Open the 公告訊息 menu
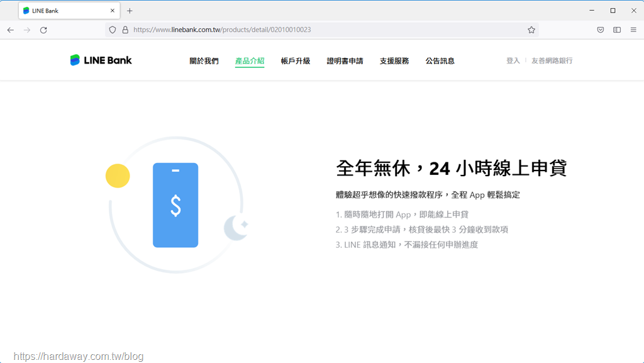 (x=440, y=61)
